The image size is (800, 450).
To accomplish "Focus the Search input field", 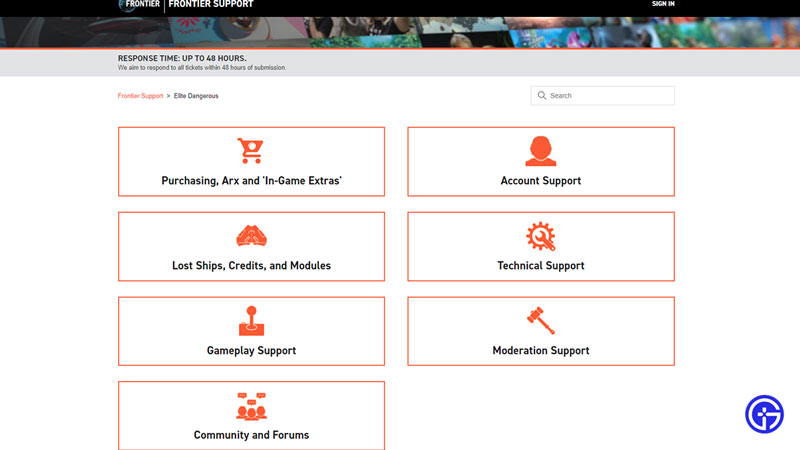I will tap(608, 96).
